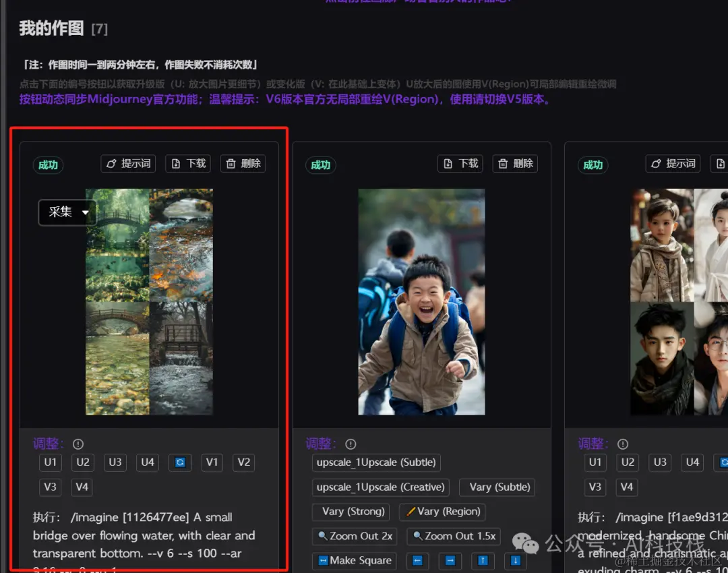Open prompt words for portraits card
This screenshot has width=728, height=573.
tap(673, 163)
